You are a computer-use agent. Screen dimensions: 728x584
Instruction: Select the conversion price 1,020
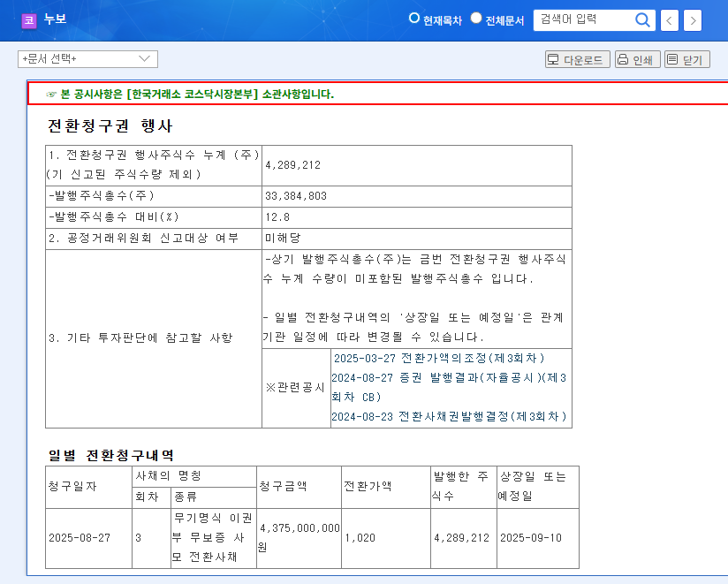click(360, 538)
